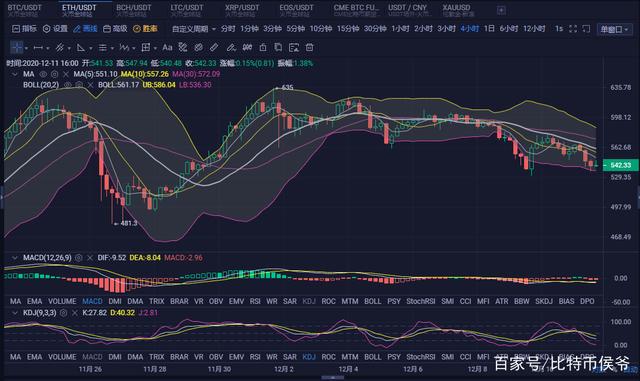Remove the BOLL indicator with its X
Viewport: 640px width, 381px height.
point(90,85)
